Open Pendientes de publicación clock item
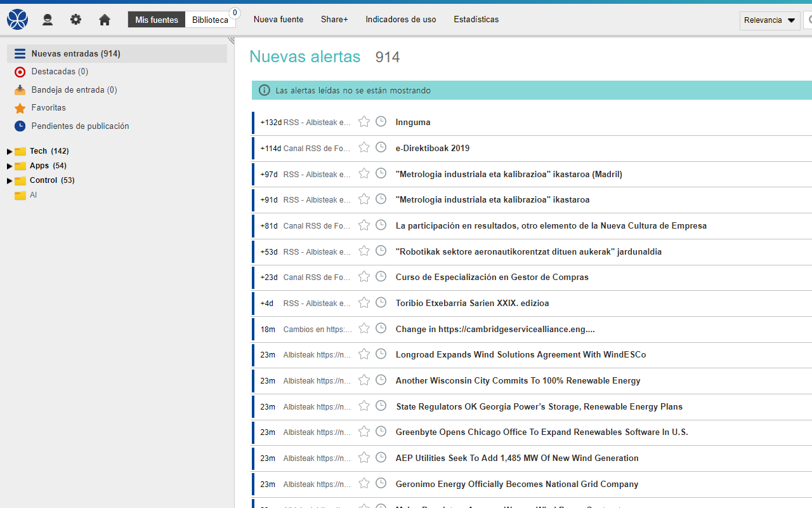812x508 pixels. click(x=80, y=126)
